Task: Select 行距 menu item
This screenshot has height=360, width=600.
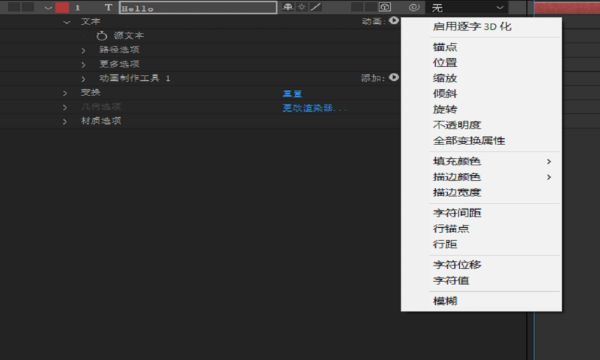Action: [x=481, y=244]
